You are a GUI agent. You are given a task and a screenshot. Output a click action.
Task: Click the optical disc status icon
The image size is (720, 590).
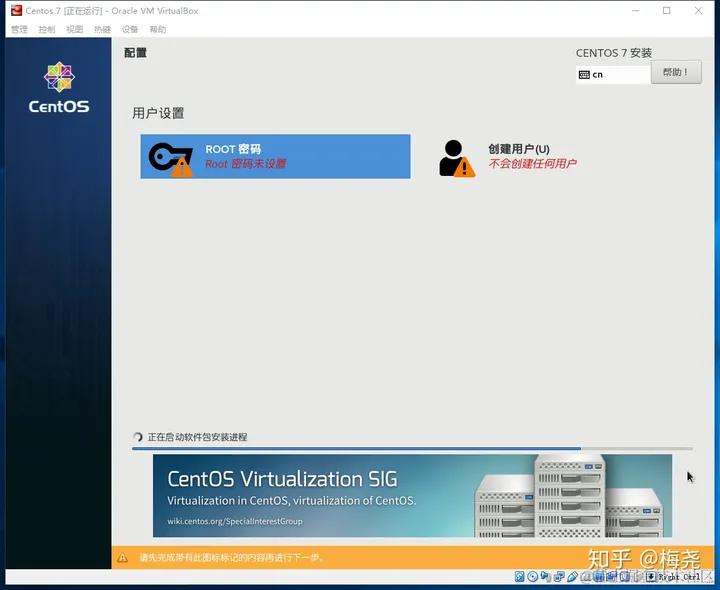point(533,577)
